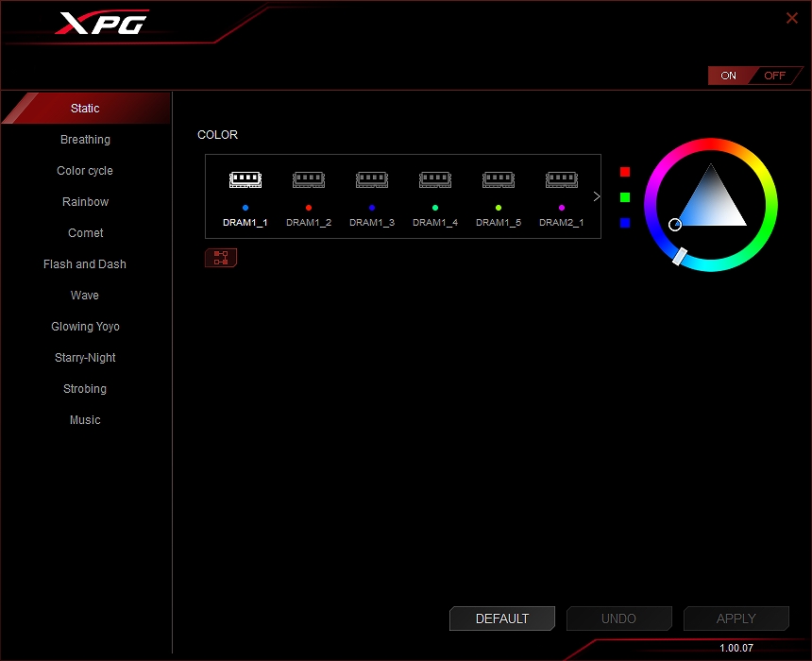
Task: Turn lighting OFF
Action: tap(775, 76)
